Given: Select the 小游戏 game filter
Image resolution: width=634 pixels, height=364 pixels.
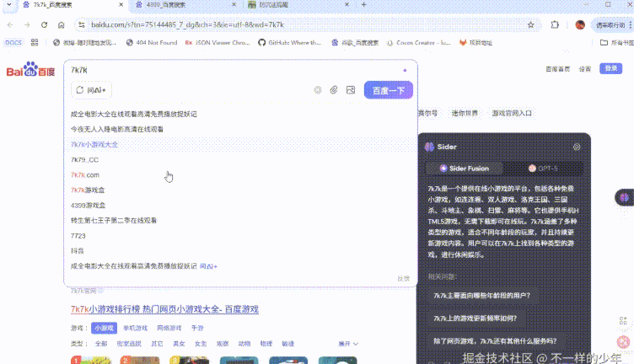Looking at the screenshot, I should pyautogui.click(x=104, y=328).
